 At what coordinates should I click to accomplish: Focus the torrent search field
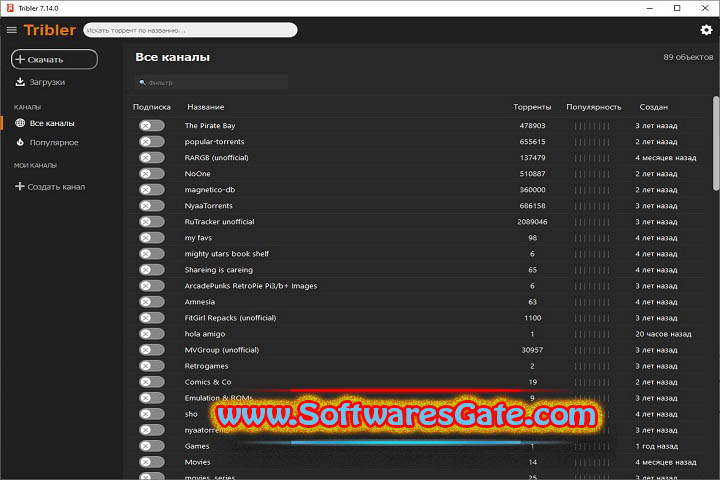click(x=190, y=30)
